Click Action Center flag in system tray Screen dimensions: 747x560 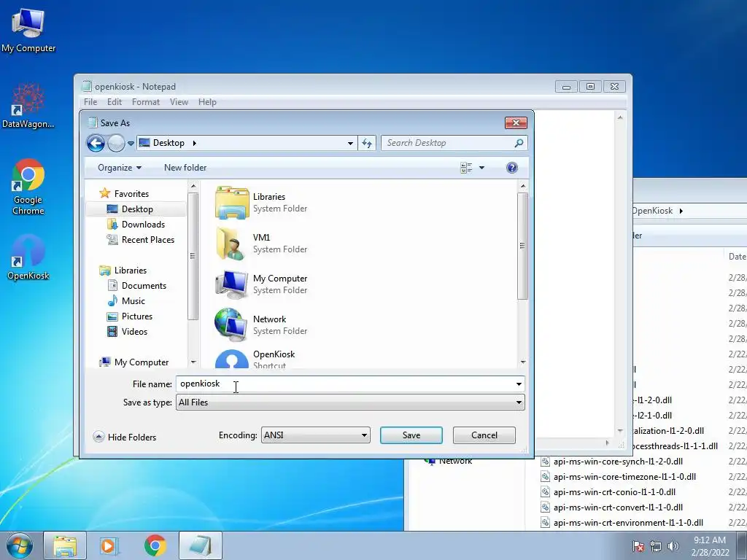[x=638, y=546]
